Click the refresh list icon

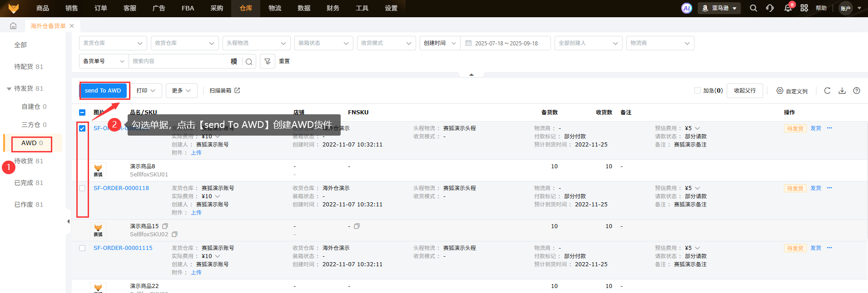click(x=827, y=91)
